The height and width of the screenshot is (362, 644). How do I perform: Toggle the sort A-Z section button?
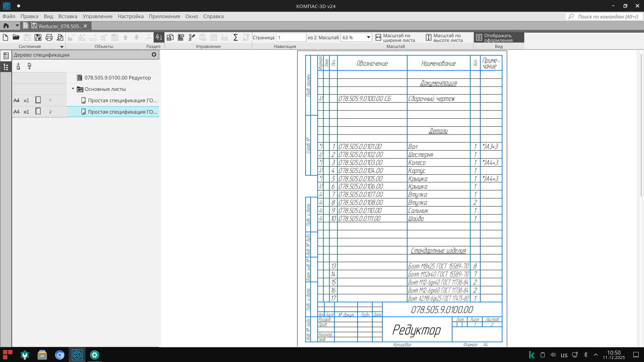coord(159,37)
